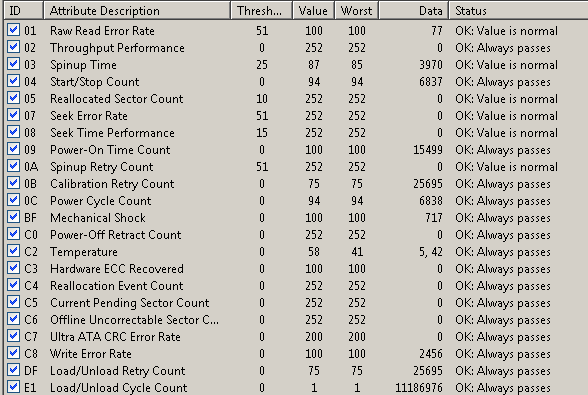Select the Throughput Performance row label
The image size is (588, 395).
tap(117, 48)
